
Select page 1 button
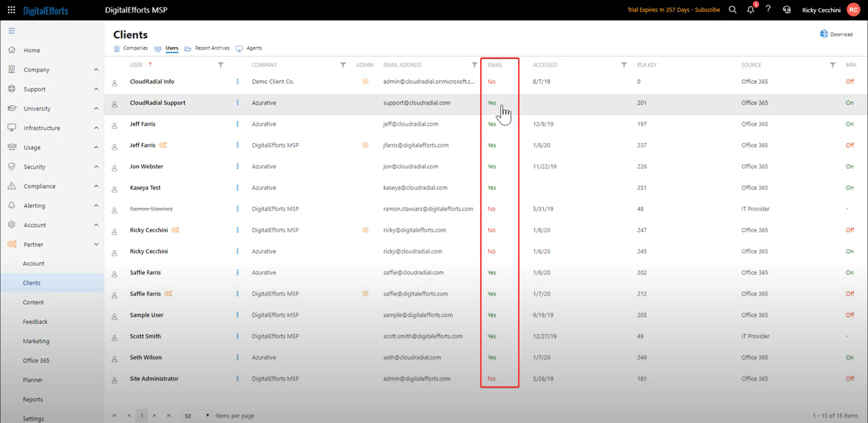pos(142,415)
